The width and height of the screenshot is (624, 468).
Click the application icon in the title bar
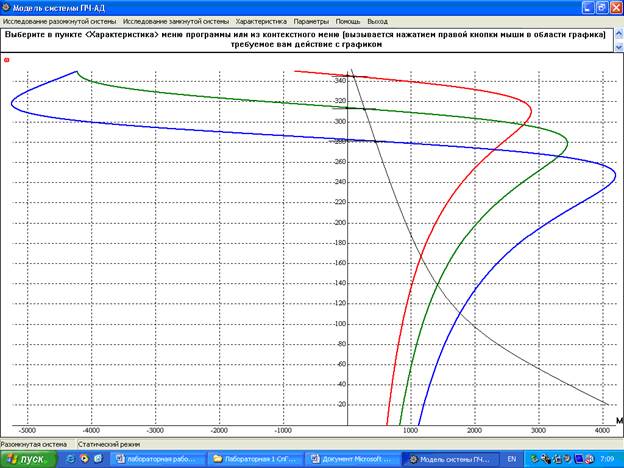point(6,8)
